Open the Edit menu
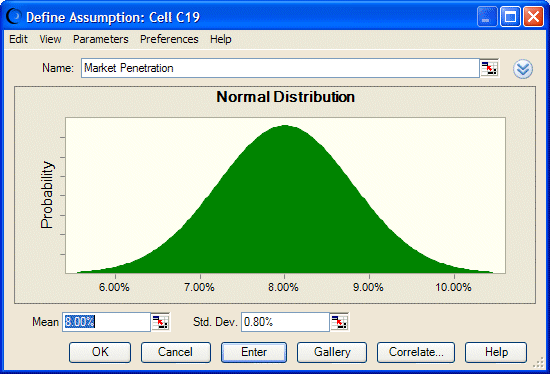Viewport: 550px width, 374px height. [x=18, y=39]
